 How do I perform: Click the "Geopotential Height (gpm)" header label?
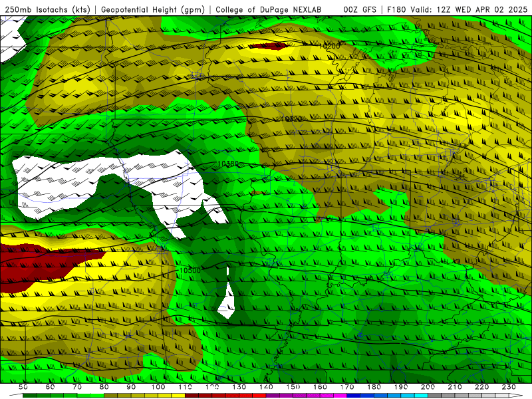point(153,9)
